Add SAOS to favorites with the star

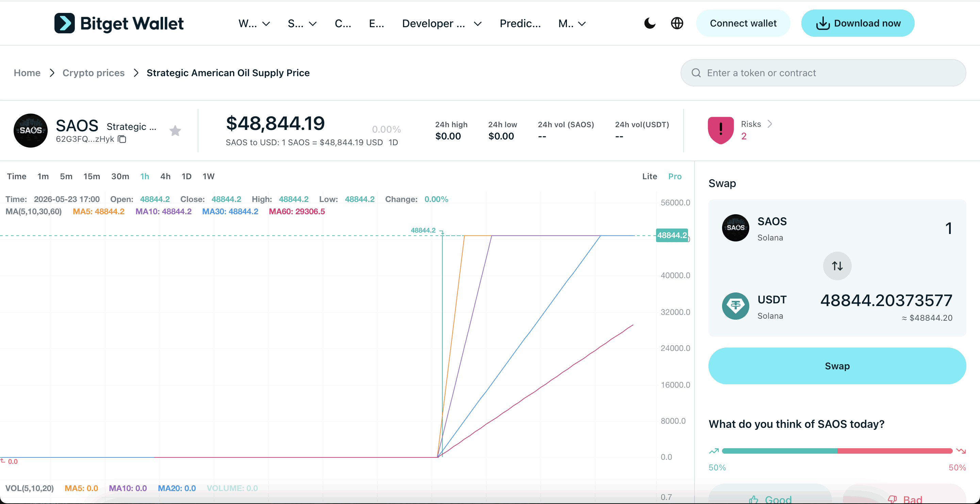[175, 131]
